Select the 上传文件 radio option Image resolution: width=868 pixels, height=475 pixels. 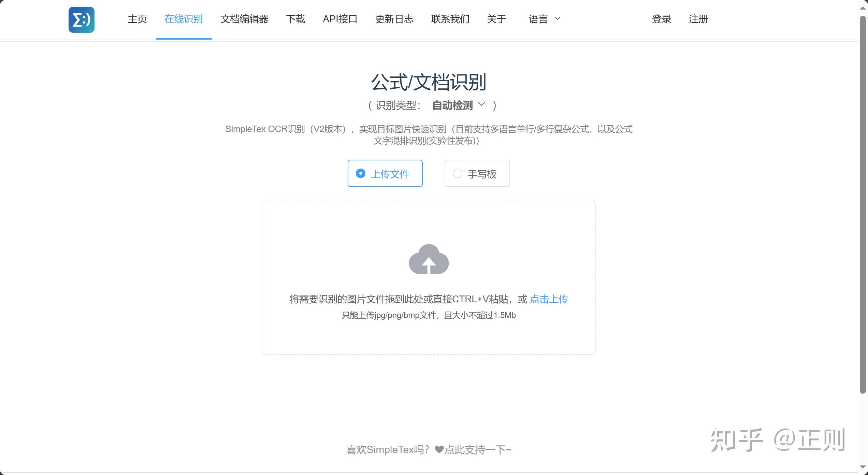click(385, 173)
